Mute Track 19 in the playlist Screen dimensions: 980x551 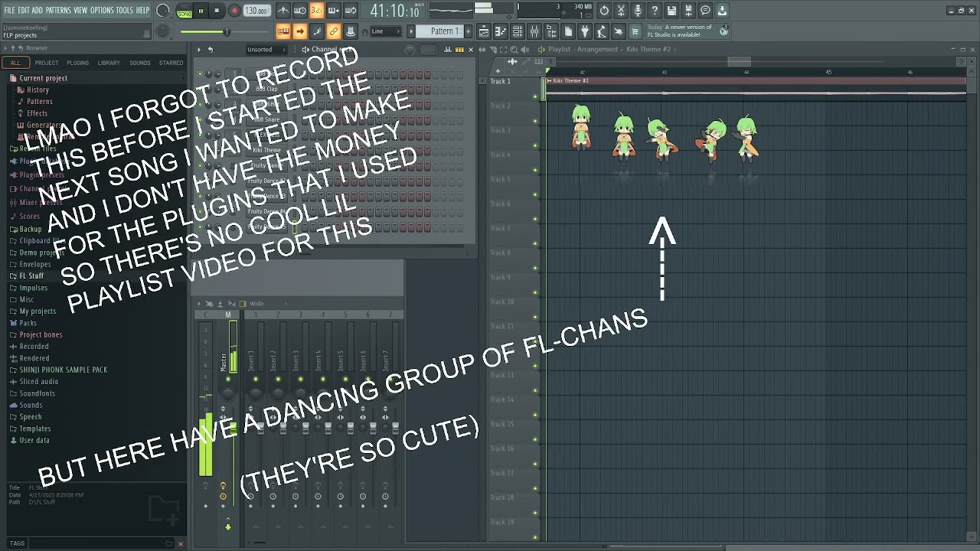click(x=535, y=536)
